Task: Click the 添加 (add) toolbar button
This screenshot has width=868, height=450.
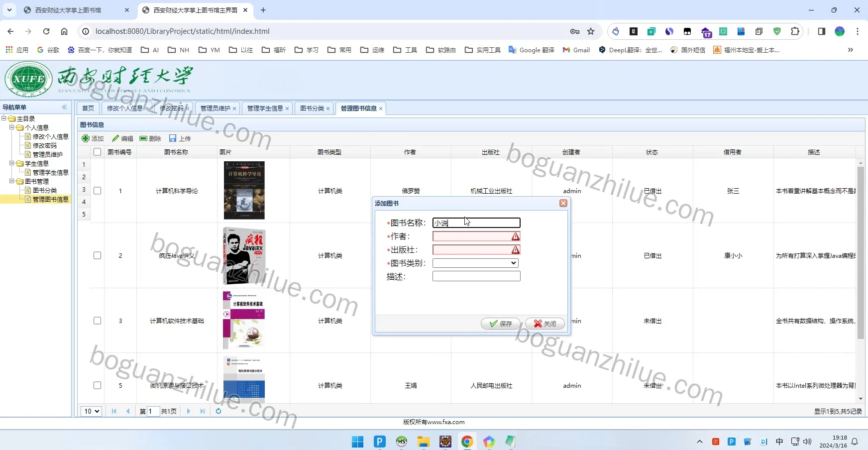Action: pyautogui.click(x=93, y=138)
